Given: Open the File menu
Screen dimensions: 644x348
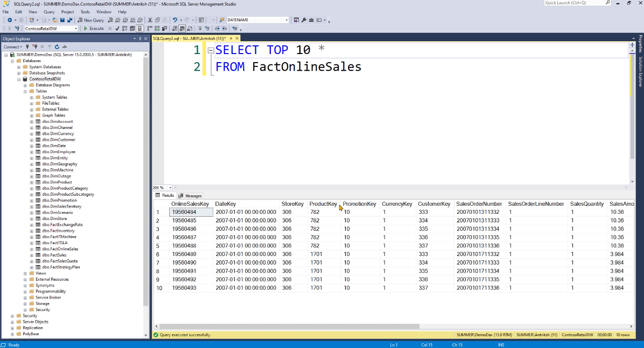Looking at the screenshot, I should [x=6, y=12].
